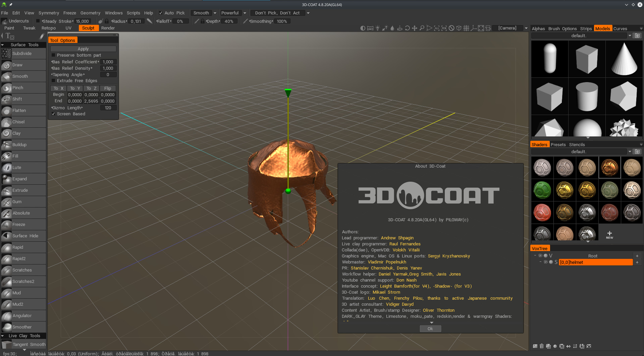Pick the Flatten brush tool
Screen dimensions: 644x356
click(x=23, y=111)
